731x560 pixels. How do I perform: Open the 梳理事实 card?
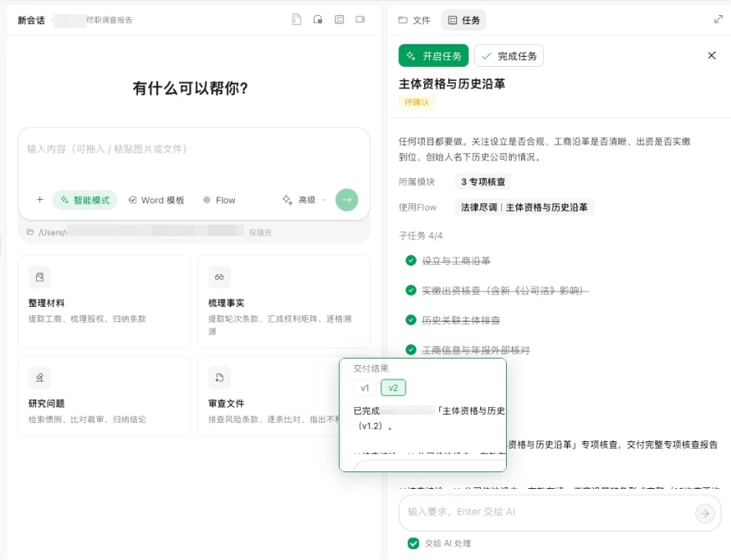(284, 302)
